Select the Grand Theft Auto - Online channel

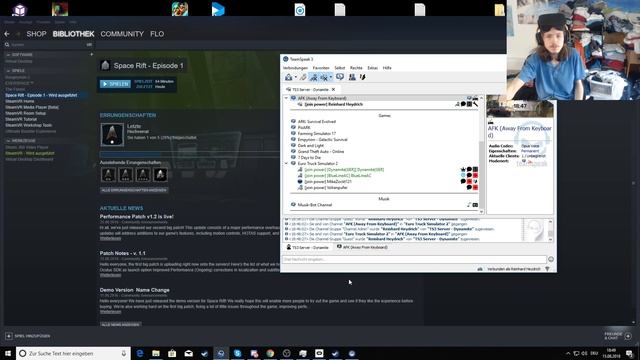(x=321, y=151)
